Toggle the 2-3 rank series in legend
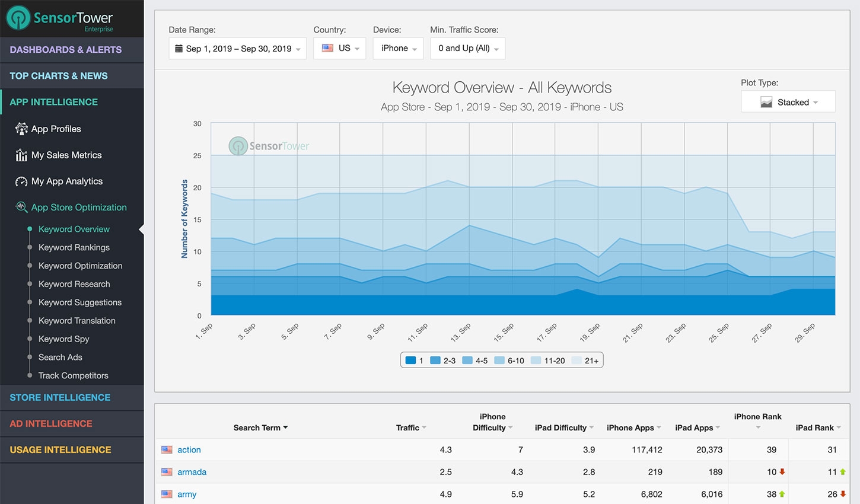The image size is (860, 504). pos(442,361)
